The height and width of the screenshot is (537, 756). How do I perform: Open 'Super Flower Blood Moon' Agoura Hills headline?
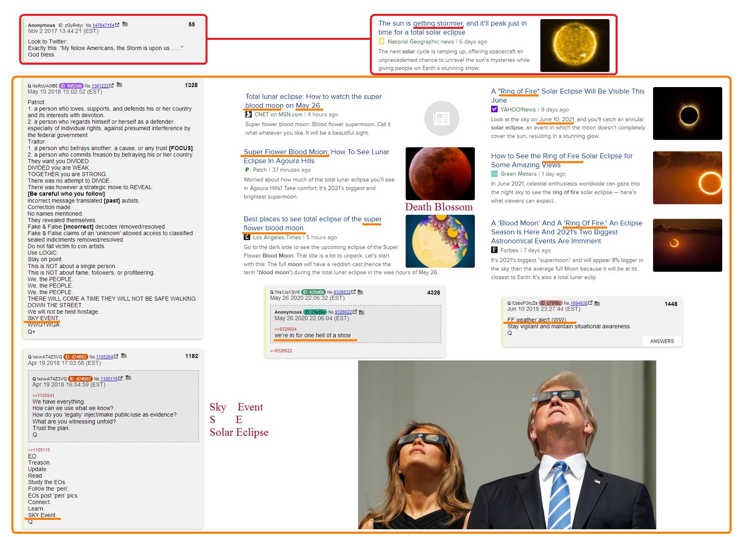[317, 156]
